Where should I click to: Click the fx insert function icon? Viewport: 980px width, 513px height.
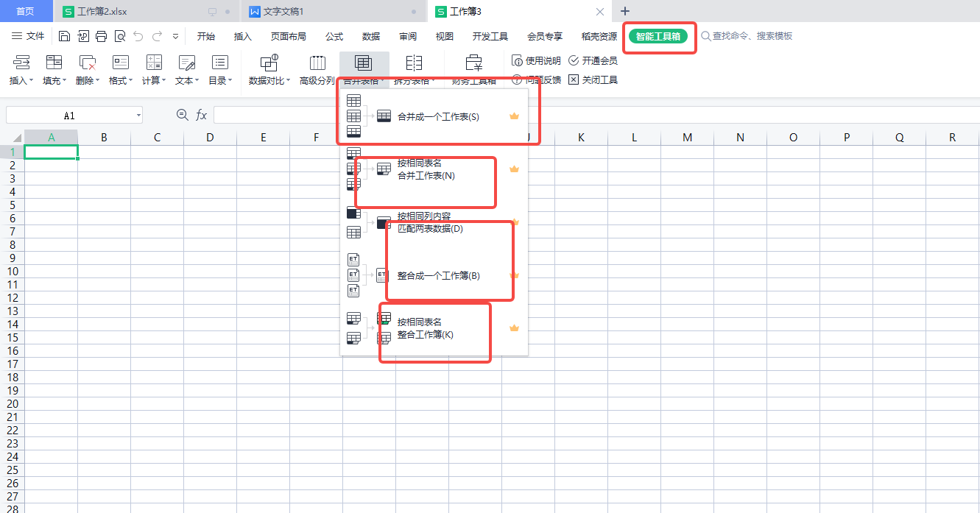pos(201,115)
